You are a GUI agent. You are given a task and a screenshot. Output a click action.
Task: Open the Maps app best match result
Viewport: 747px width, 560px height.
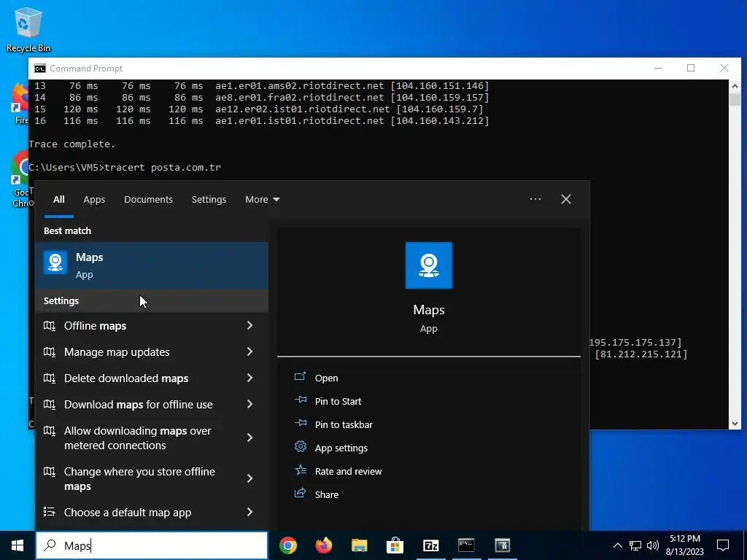click(152, 265)
